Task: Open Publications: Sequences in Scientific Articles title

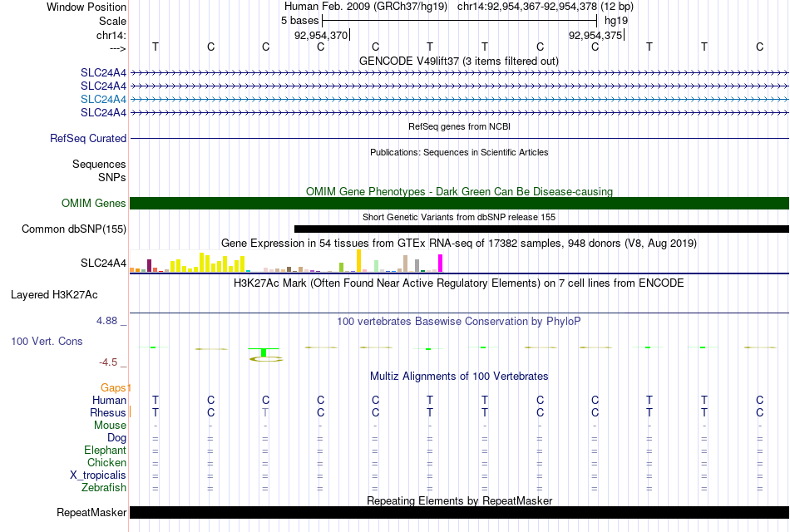Action: pos(459,152)
